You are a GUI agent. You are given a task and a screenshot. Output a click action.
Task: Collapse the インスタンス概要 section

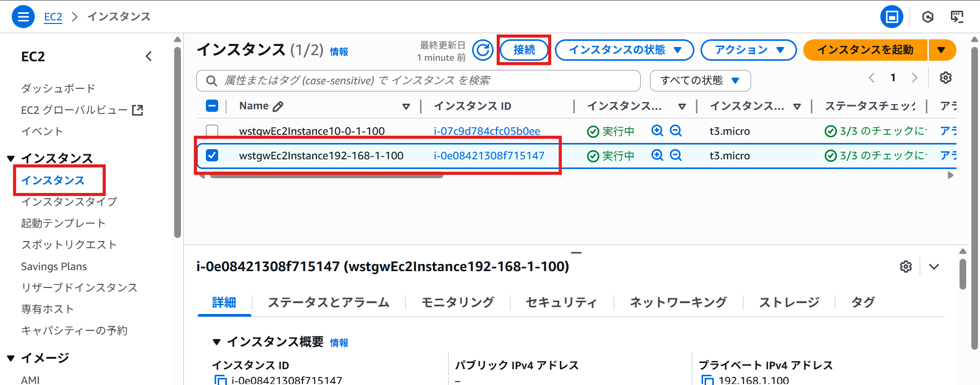click(217, 342)
